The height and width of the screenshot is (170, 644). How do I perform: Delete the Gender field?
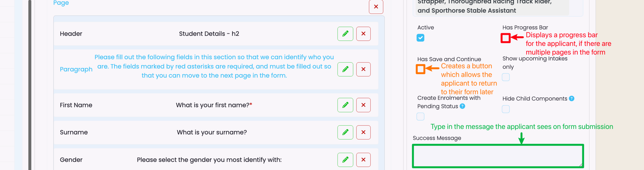tap(363, 160)
